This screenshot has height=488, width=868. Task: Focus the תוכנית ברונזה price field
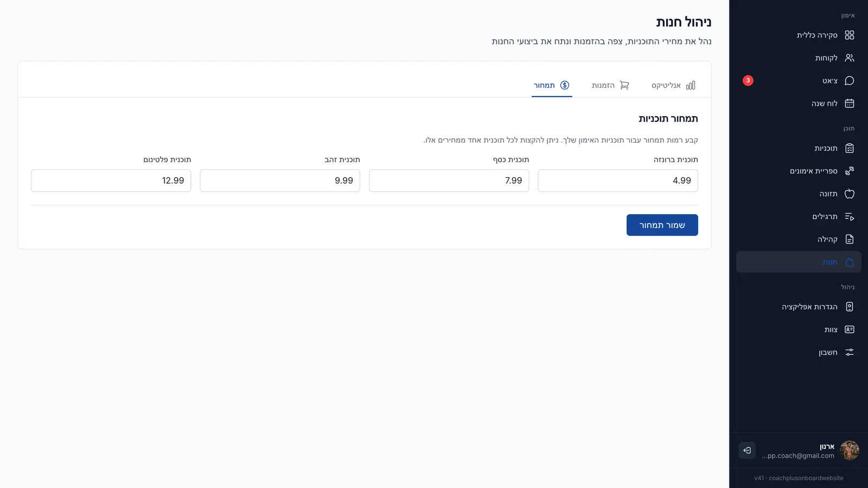618,181
